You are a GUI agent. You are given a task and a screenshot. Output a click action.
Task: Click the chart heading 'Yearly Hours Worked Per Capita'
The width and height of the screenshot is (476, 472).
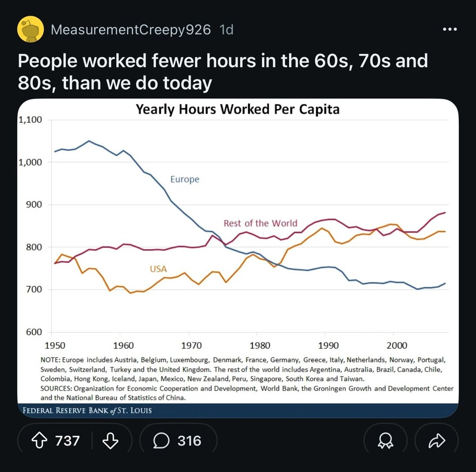pyautogui.click(x=238, y=109)
